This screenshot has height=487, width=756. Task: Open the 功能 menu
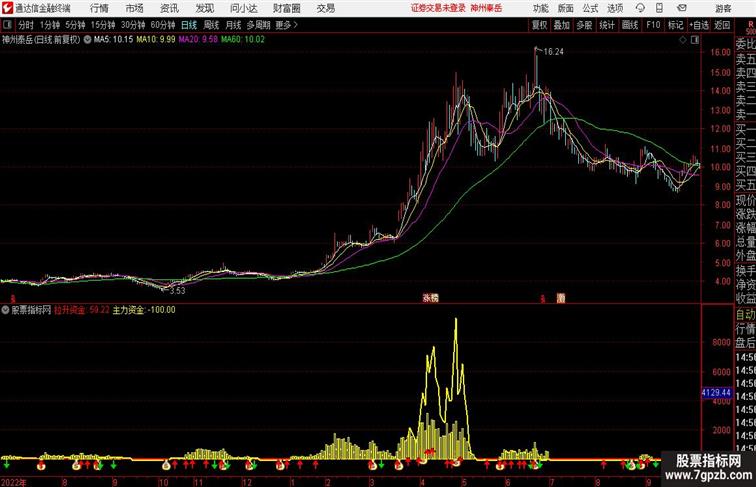[540, 8]
